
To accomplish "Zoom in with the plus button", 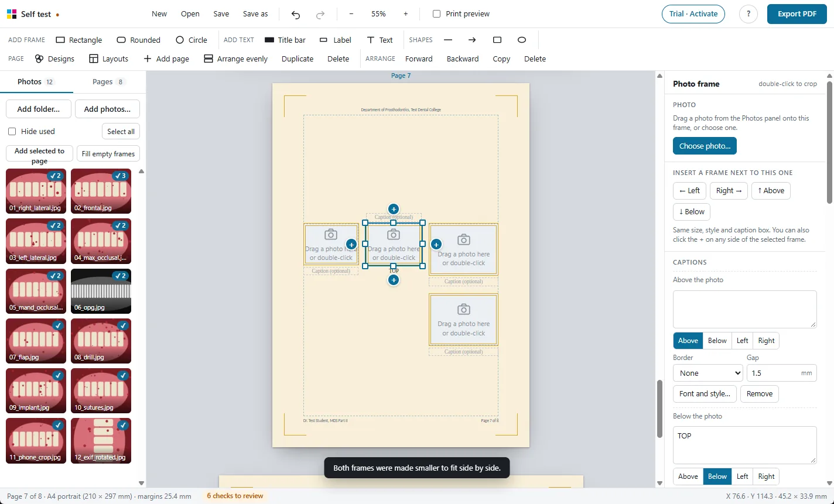I will (x=405, y=14).
